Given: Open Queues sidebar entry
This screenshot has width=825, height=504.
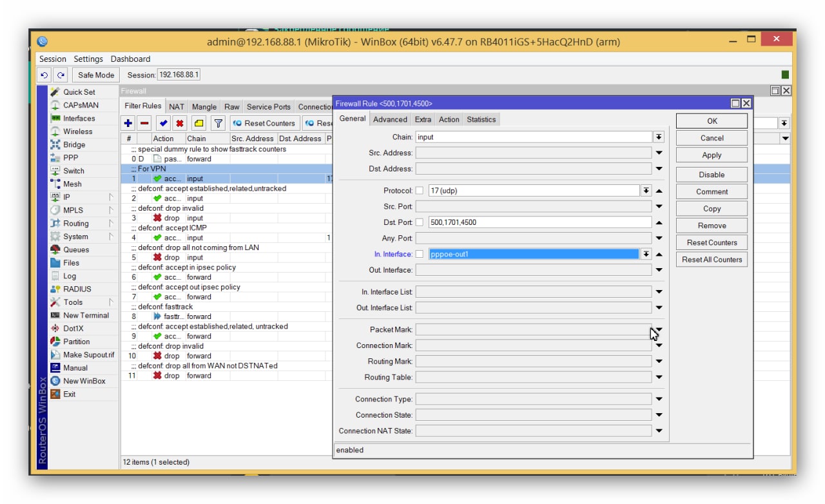Looking at the screenshot, I should (76, 250).
